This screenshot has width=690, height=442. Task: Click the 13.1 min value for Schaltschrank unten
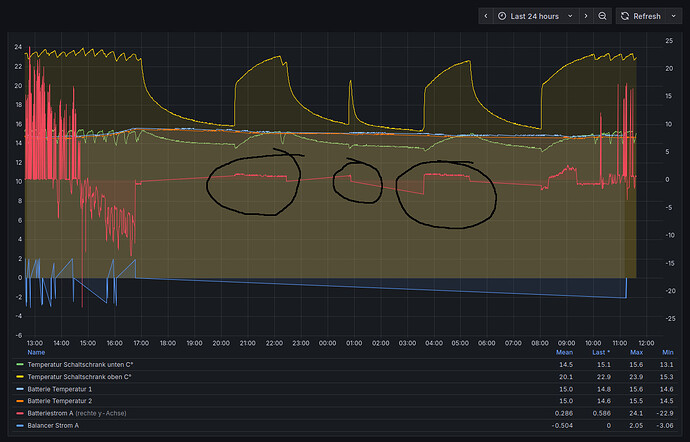tap(667, 365)
